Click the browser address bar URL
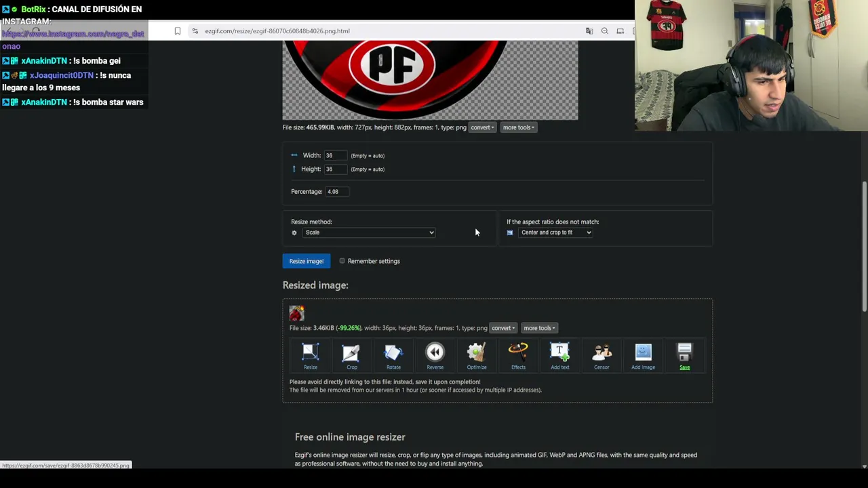 pos(277,30)
